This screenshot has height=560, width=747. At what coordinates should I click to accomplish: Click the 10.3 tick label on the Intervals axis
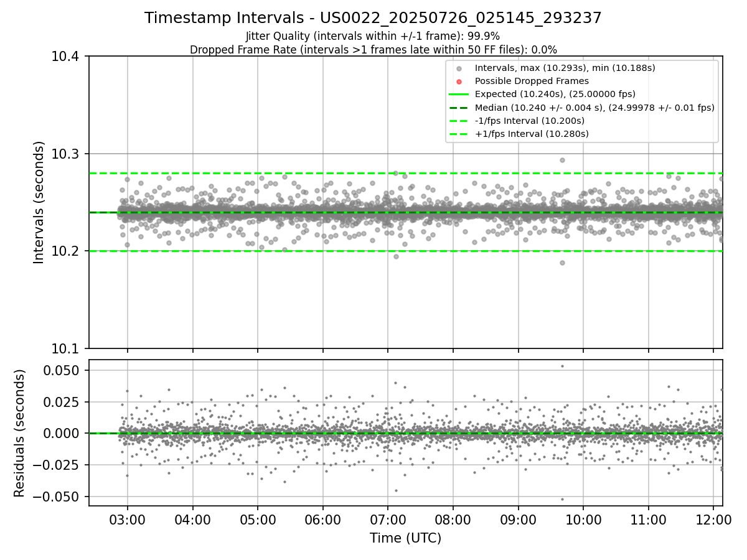click(x=67, y=154)
